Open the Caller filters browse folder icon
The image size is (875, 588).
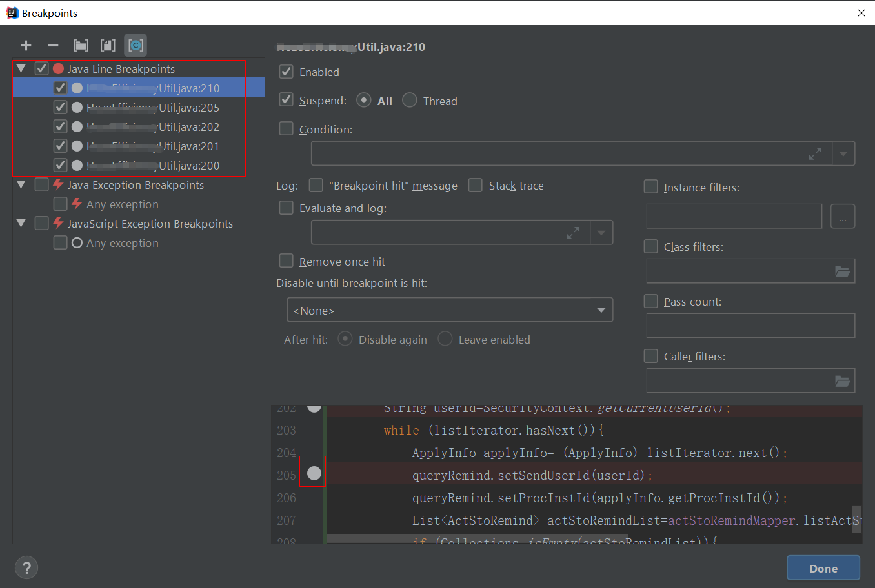(842, 381)
